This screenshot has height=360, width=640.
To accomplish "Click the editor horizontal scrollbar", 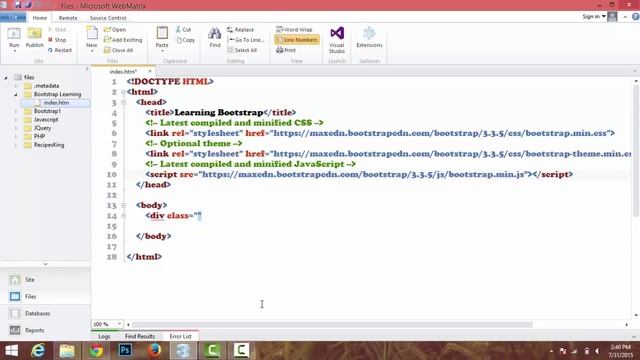I will (332, 324).
